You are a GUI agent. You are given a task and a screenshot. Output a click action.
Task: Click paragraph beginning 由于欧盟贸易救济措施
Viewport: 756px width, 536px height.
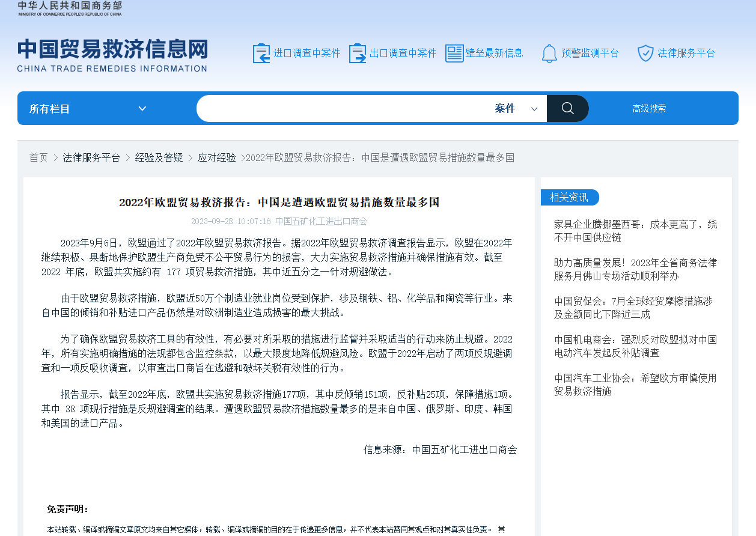pyautogui.click(x=277, y=305)
